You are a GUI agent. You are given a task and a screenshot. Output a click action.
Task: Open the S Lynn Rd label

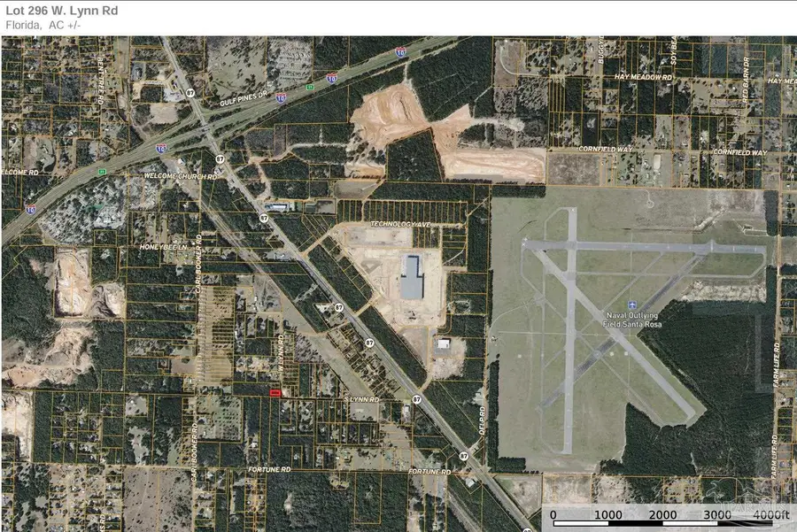tap(361, 400)
